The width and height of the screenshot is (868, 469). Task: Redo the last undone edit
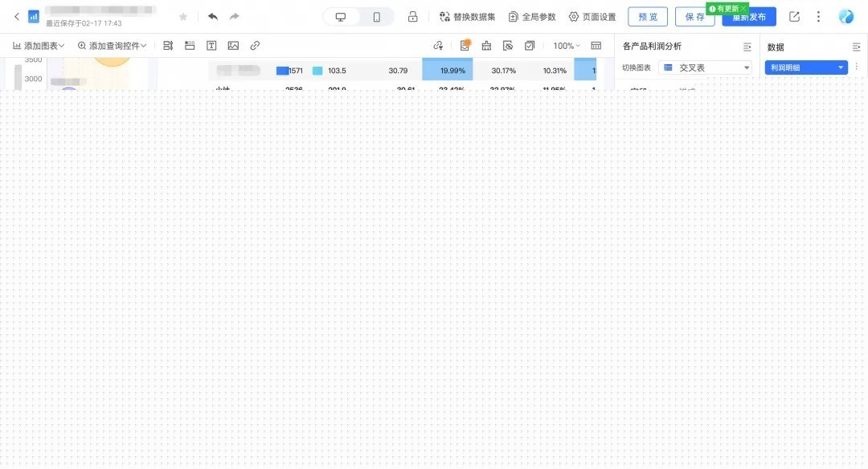tap(235, 17)
